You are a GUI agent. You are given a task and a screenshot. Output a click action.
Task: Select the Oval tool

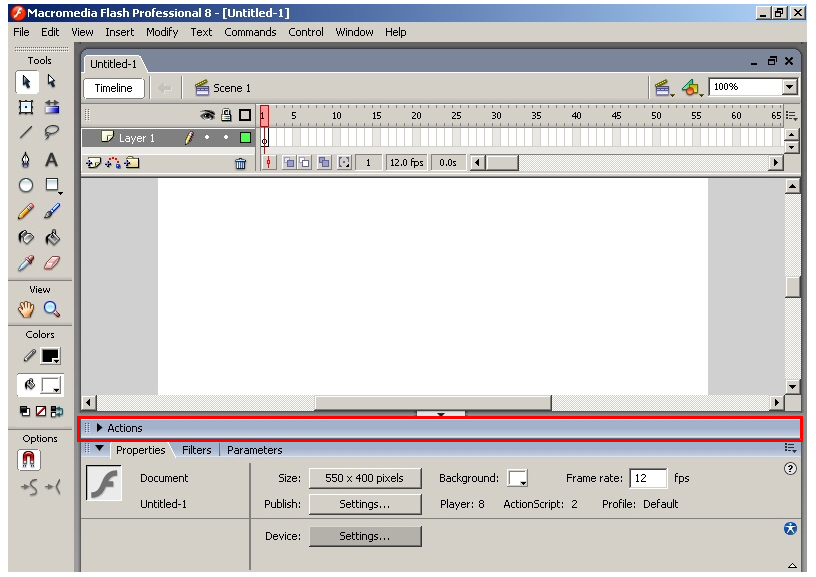coord(26,185)
